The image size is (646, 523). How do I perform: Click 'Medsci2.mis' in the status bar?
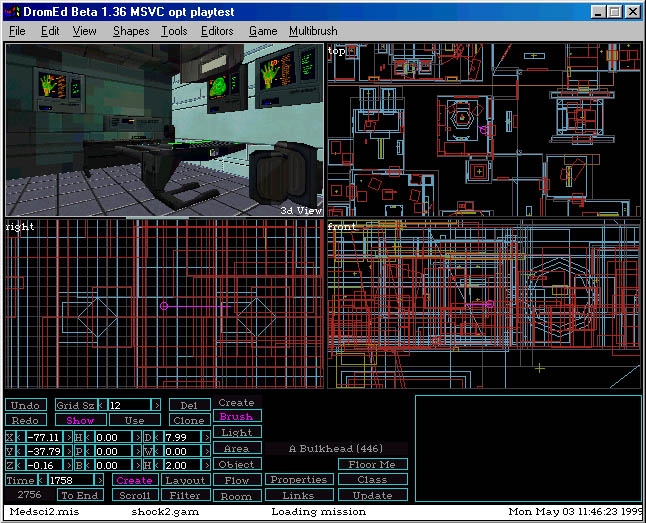pyautogui.click(x=44, y=511)
